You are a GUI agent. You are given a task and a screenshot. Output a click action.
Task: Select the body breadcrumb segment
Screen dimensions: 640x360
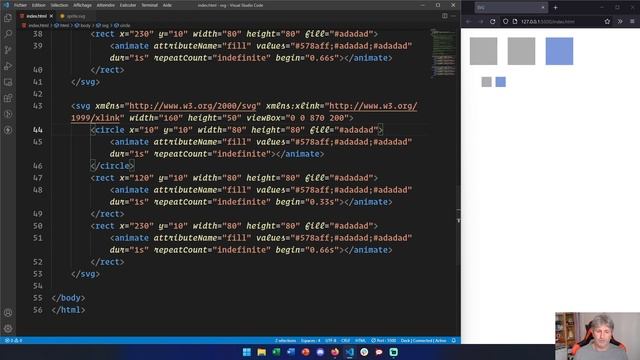tap(83, 25)
